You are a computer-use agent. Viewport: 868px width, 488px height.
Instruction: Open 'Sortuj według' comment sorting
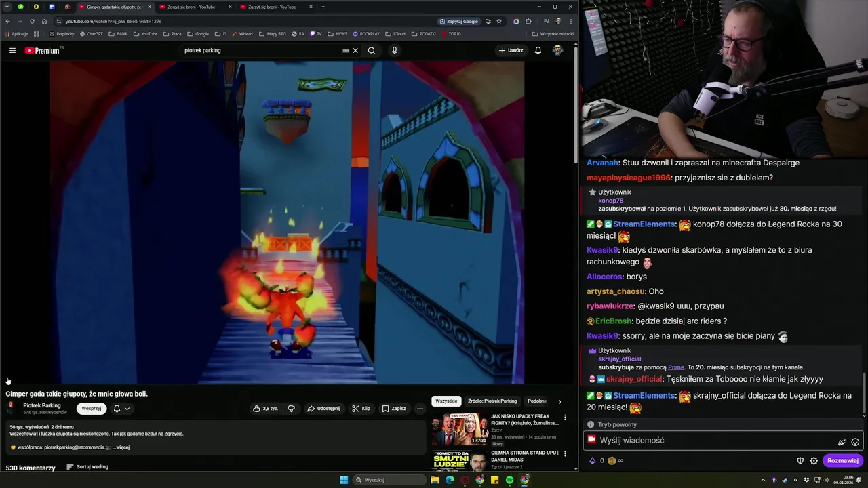click(x=87, y=467)
